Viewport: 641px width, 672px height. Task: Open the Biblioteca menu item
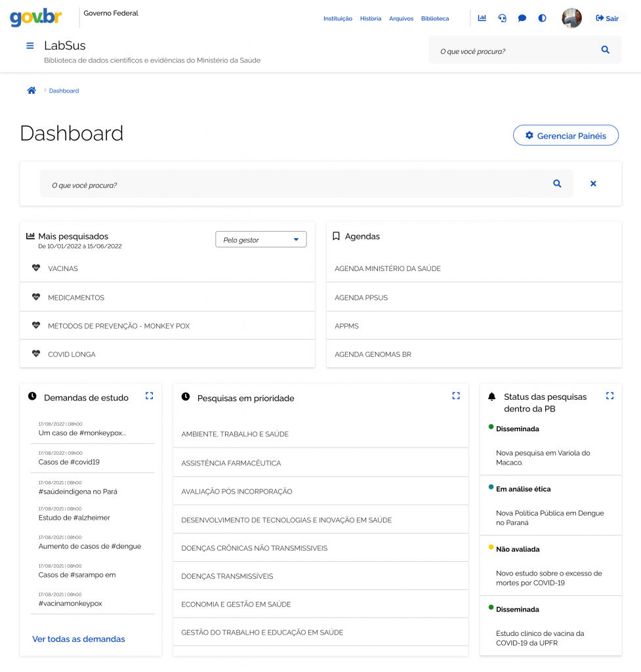pyautogui.click(x=435, y=18)
